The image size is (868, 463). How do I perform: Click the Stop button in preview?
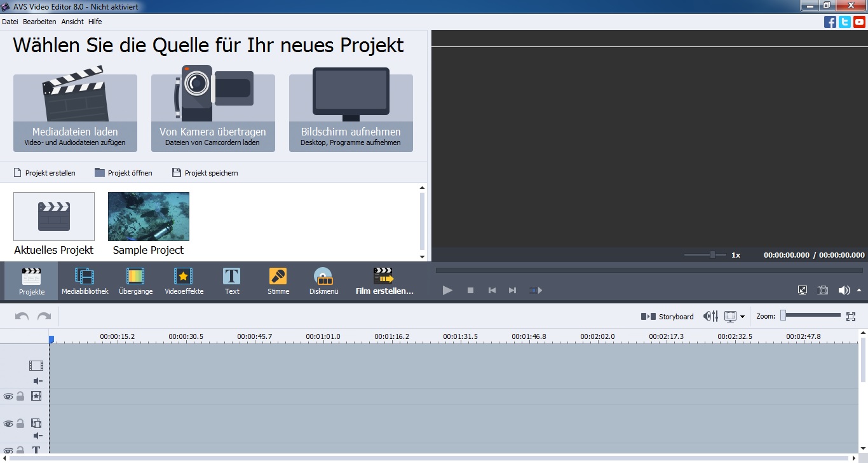(x=471, y=290)
